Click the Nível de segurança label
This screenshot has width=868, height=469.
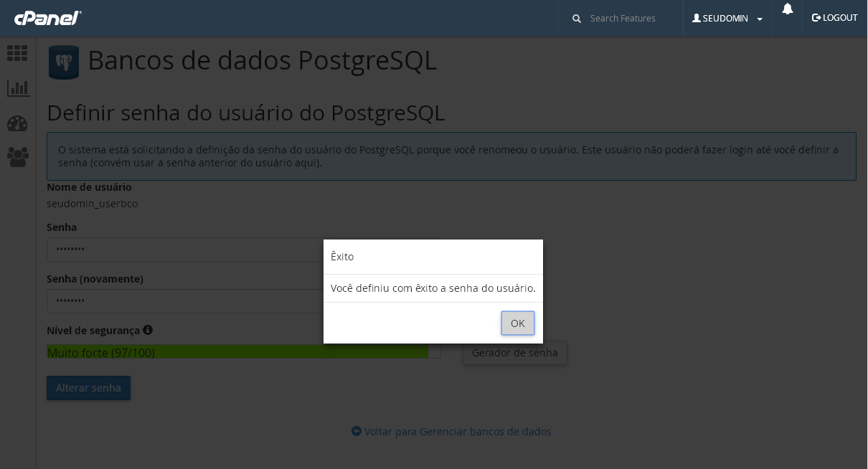pyautogui.click(x=93, y=331)
